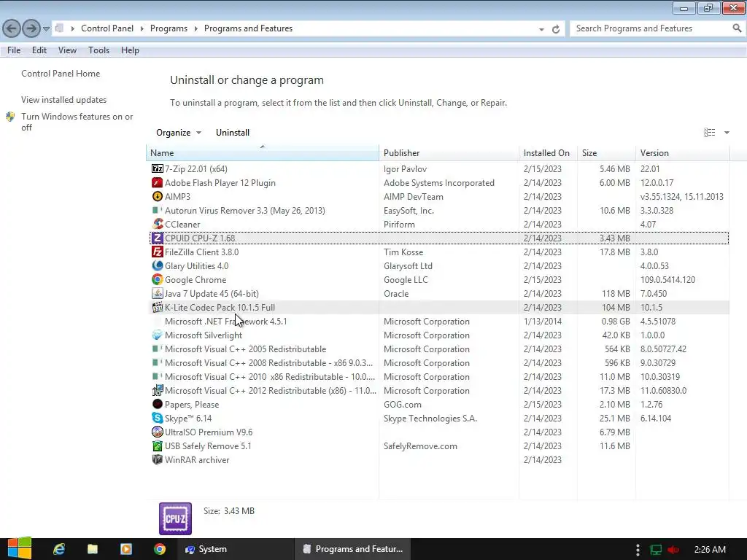Select Microsoft .NET Framework 4.5.1 row
This screenshot has width=747, height=560.
click(x=439, y=322)
